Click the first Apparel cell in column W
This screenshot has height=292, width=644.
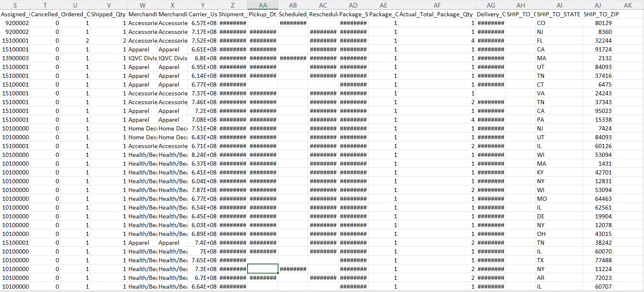click(x=143, y=49)
